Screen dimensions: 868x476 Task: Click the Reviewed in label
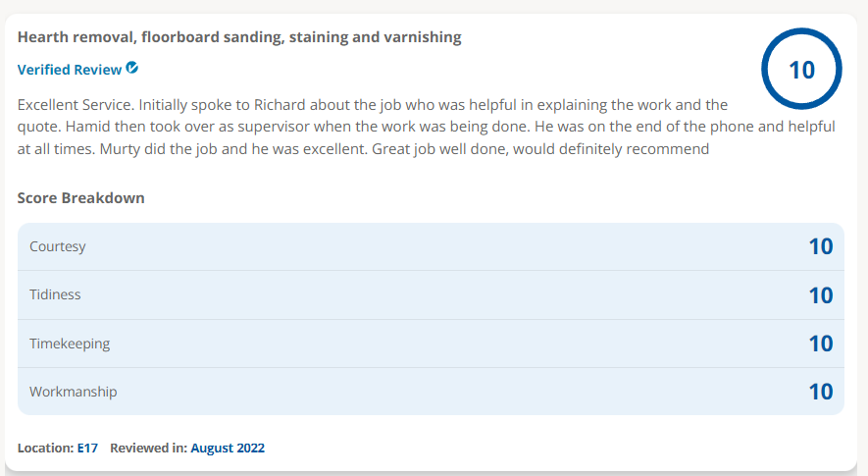[148, 448]
